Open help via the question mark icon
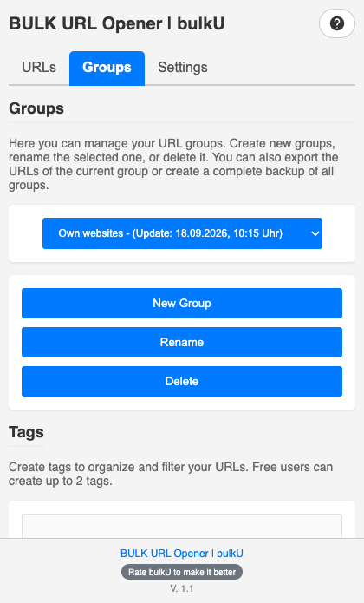Image resolution: width=364 pixels, height=603 pixels. (337, 23)
